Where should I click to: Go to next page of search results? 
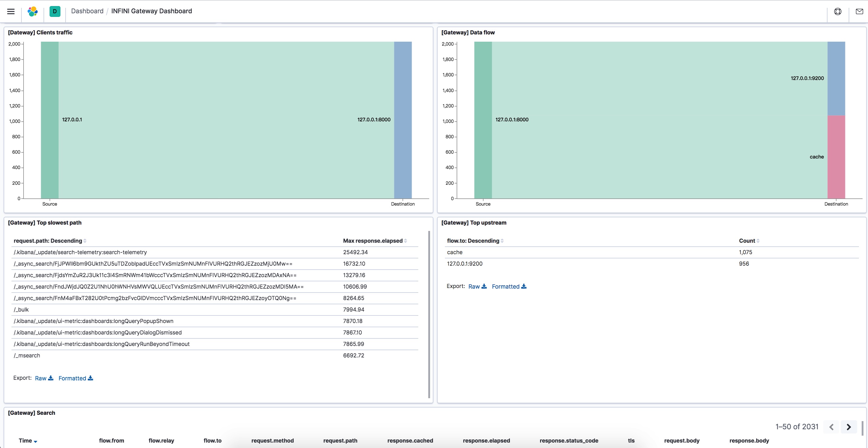click(x=849, y=427)
